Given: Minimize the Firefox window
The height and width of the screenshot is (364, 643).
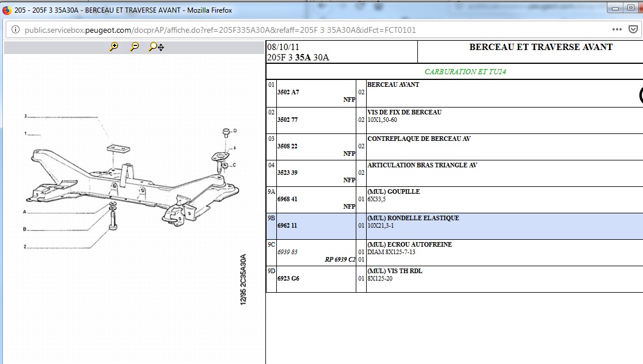Looking at the screenshot, I should 615,8.
